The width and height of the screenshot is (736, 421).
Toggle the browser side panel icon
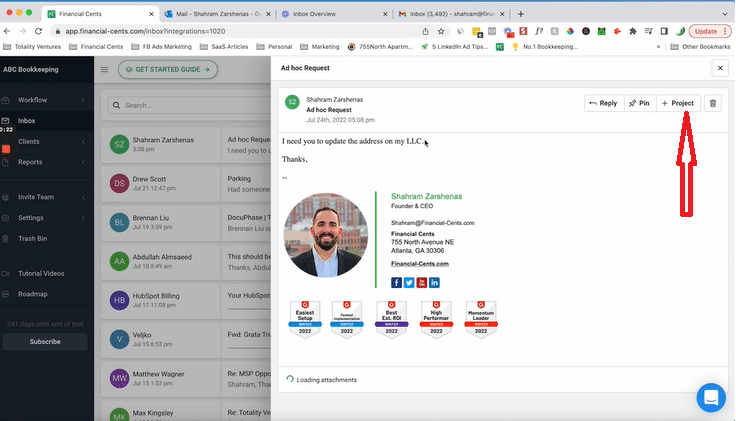pyautogui.click(x=664, y=31)
